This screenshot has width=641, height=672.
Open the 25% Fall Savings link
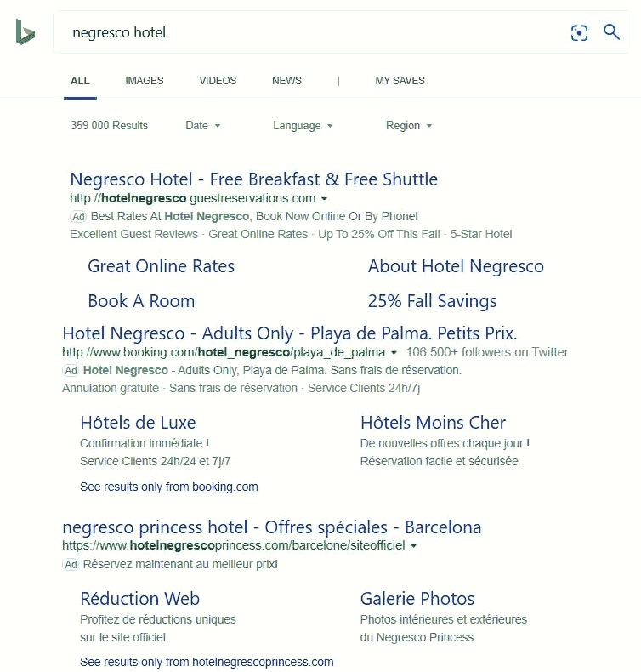pyautogui.click(x=432, y=301)
